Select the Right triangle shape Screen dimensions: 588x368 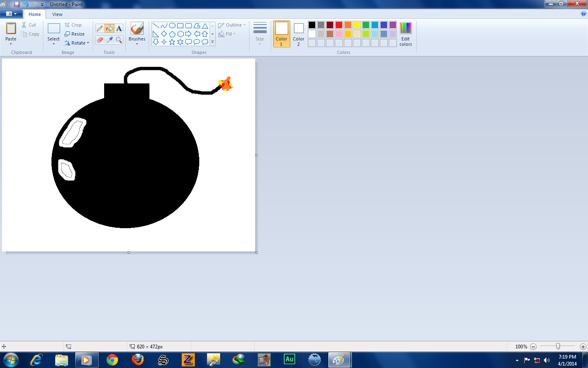(156, 34)
